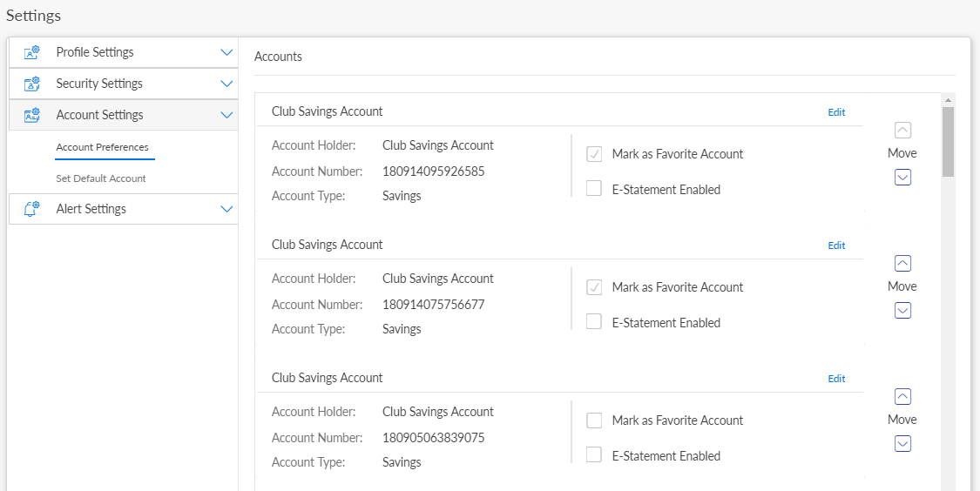Viewport: 980px width, 491px height.
Task: Click the Alert Settings bell icon
Action: click(32, 209)
